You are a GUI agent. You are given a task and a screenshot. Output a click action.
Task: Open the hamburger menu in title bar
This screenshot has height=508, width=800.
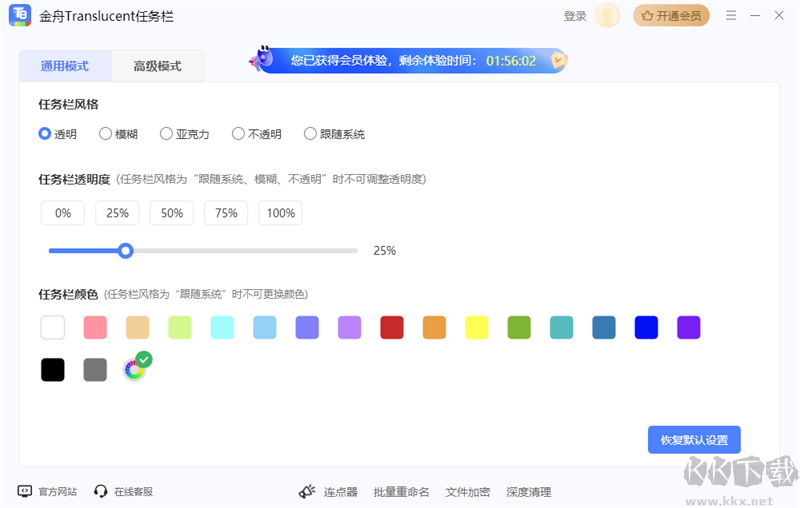point(731,16)
